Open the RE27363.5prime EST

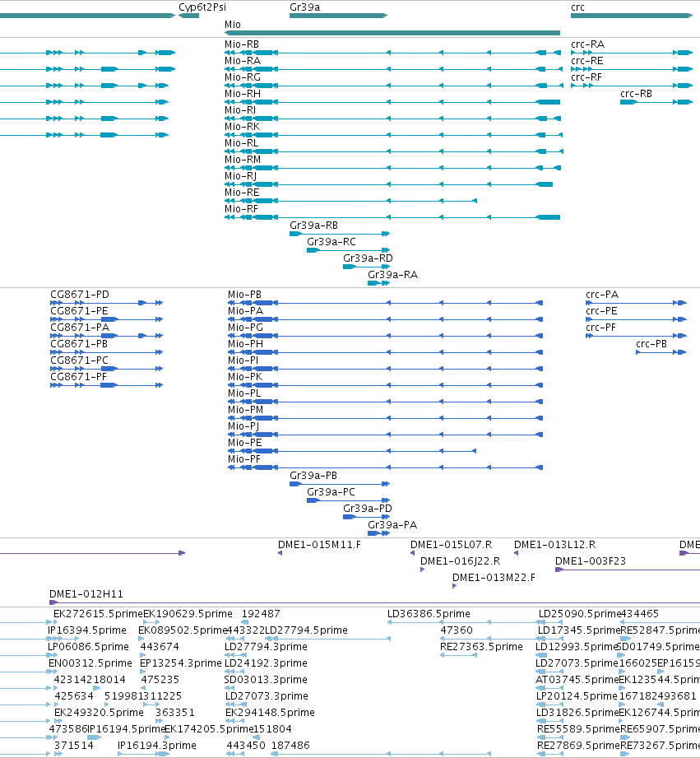pyautogui.click(x=481, y=647)
